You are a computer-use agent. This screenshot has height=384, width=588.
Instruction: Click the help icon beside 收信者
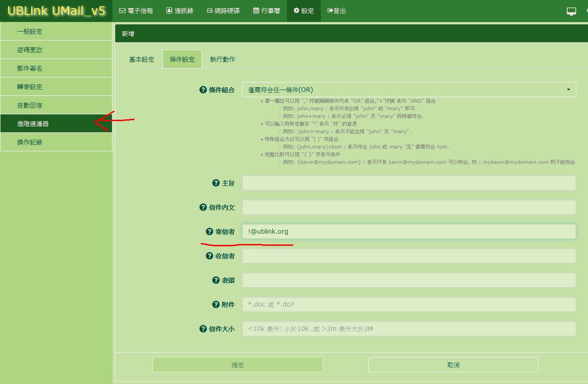(x=209, y=256)
